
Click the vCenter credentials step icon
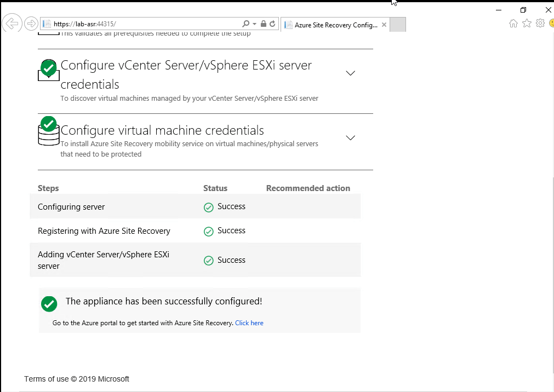48,70
